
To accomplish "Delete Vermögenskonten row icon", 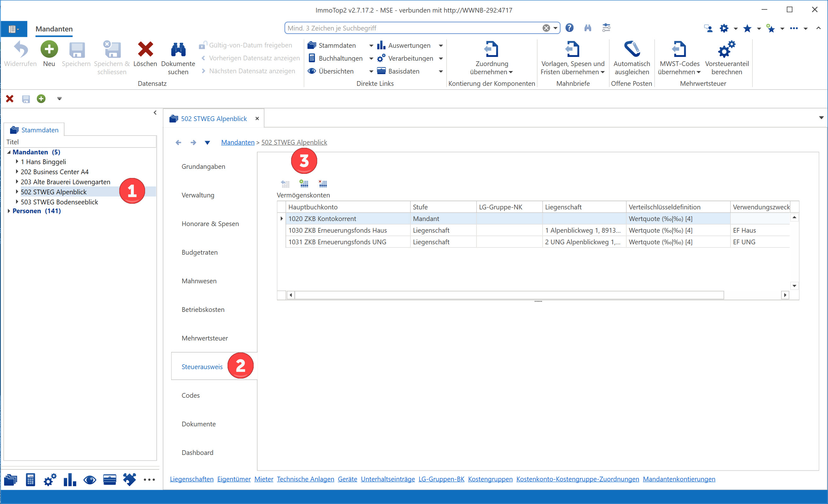I will coord(323,183).
